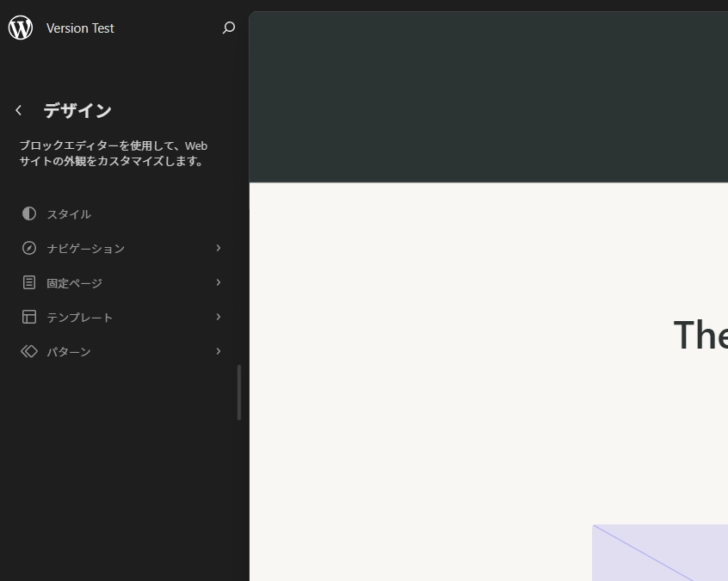The width and height of the screenshot is (728, 581).
Task: Click the sidebar vertical scrollbar
Action: pos(239,392)
